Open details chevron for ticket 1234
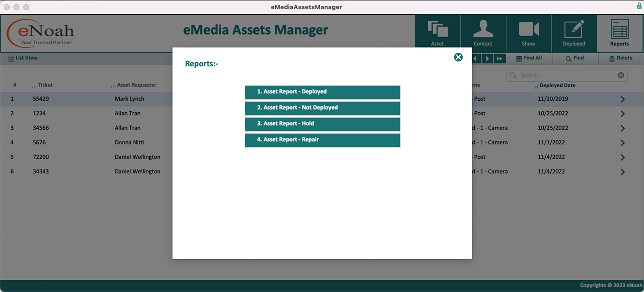 point(623,114)
